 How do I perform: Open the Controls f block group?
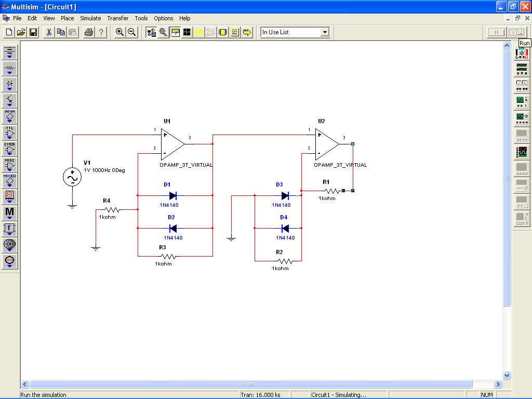[9, 229]
